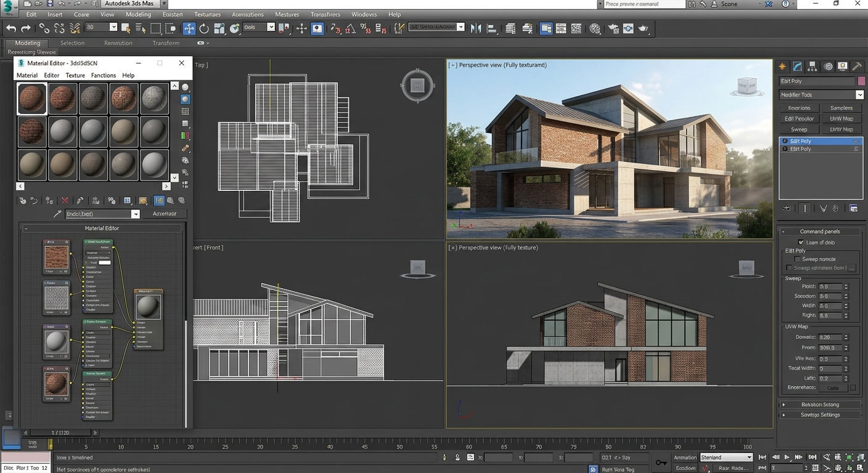Image resolution: width=868 pixels, height=473 pixels.
Task: Switch to the Modeling ribbon tab
Action: point(27,42)
